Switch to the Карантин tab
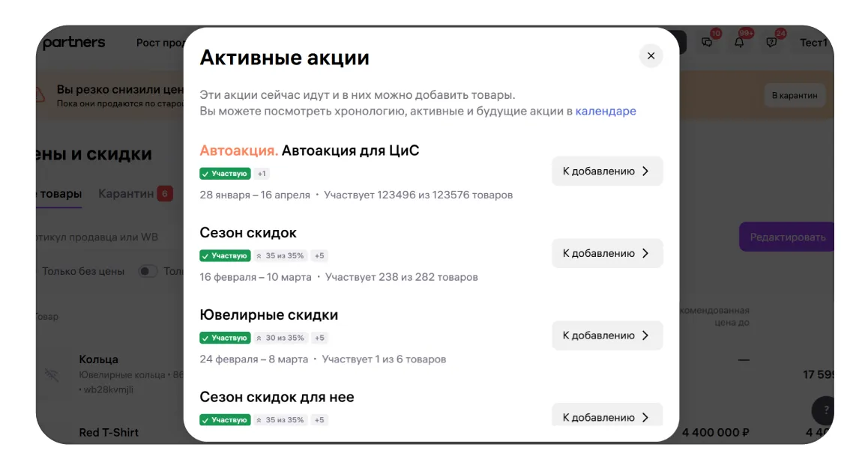Image resolution: width=868 pixels, height=468 pixels. [126, 194]
